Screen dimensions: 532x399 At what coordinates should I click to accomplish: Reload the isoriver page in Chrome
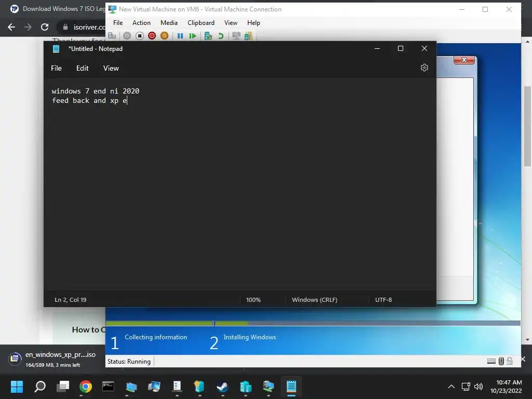[x=45, y=27]
